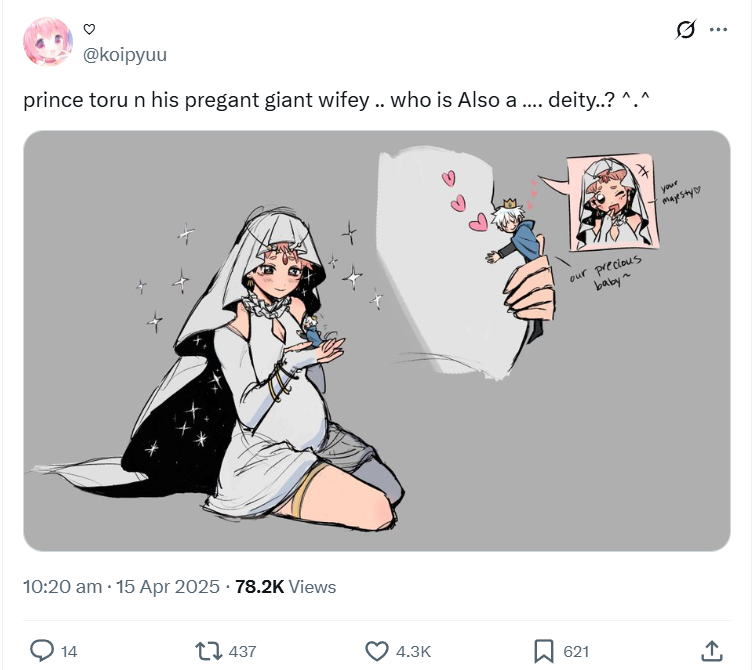Click the tweet text about prince toru
The height and width of the screenshot is (670, 754).
[x=337, y=100]
